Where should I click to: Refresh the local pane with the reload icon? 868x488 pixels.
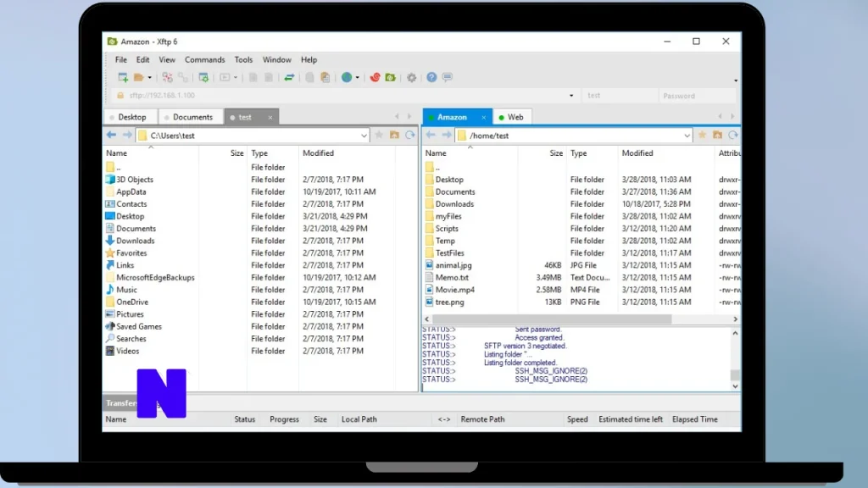click(x=409, y=135)
